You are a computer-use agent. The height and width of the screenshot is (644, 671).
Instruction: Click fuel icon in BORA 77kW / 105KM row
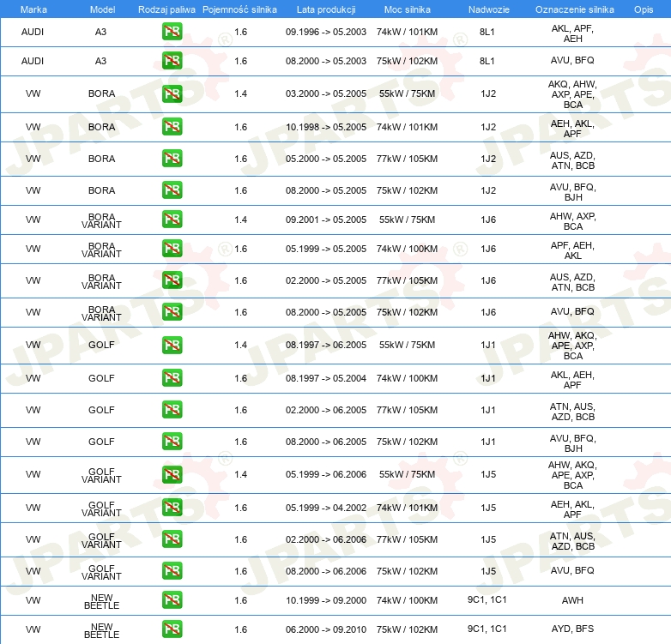pos(172,159)
